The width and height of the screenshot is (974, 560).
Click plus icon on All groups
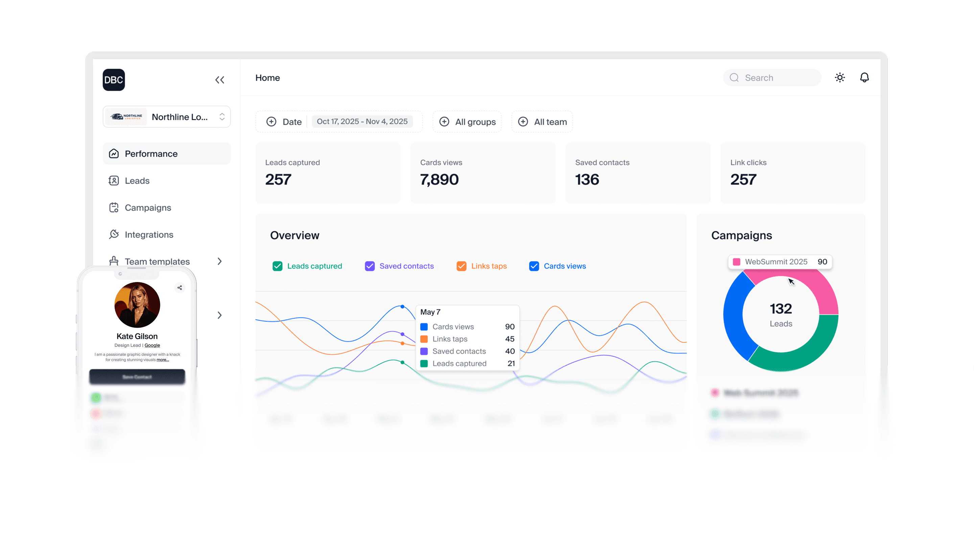[x=444, y=121]
